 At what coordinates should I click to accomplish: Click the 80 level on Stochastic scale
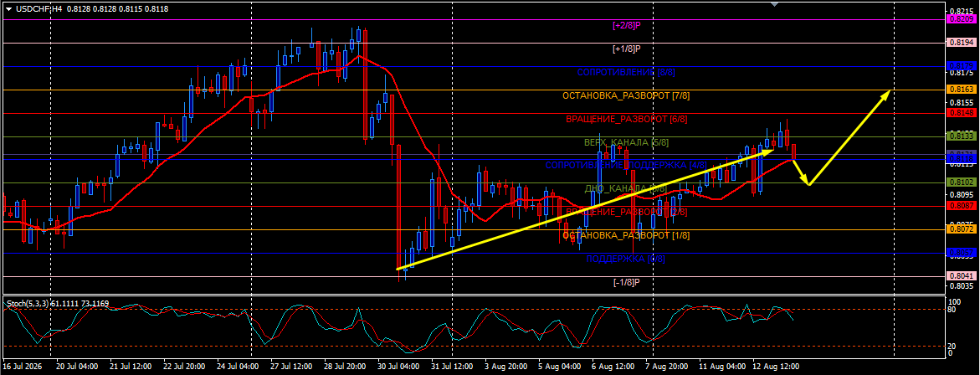(953, 310)
